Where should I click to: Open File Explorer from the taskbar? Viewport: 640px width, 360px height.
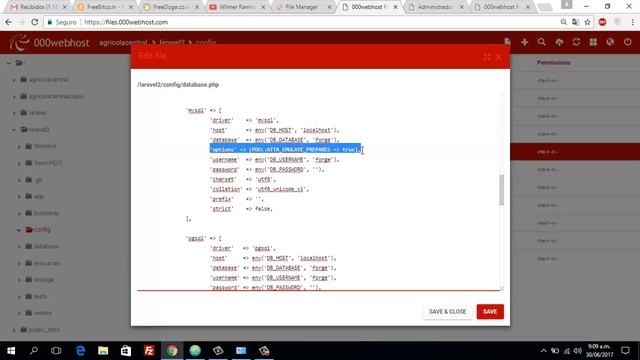point(103,351)
